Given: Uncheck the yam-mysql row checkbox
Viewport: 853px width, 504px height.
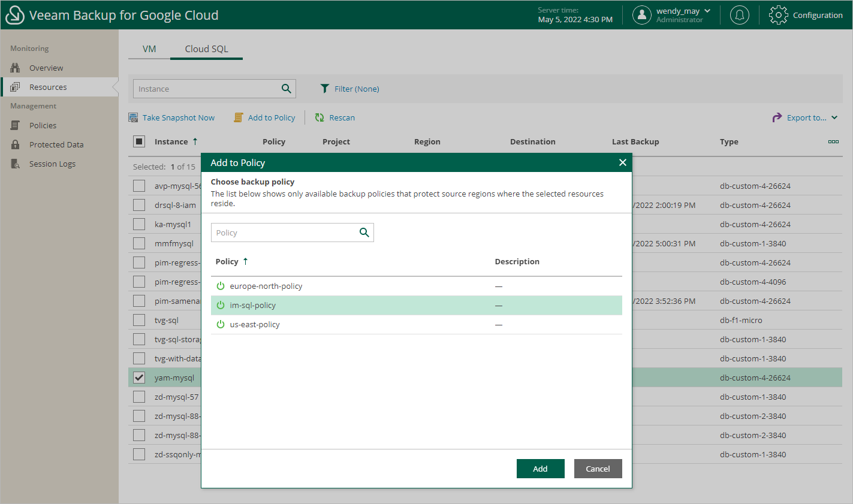Looking at the screenshot, I should pyautogui.click(x=139, y=378).
